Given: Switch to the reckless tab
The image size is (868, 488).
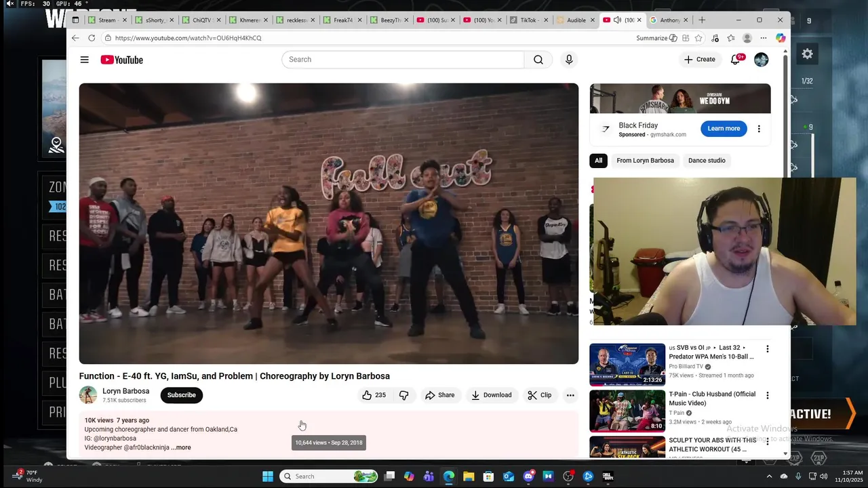Looking at the screenshot, I should (294, 20).
